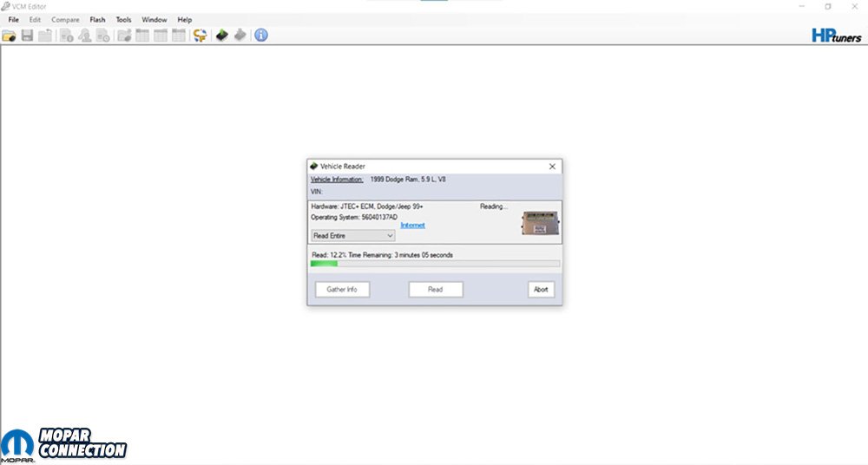Click the Hardware JTEC+ ECM text
This screenshot has height=465, width=868.
(367, 206)
